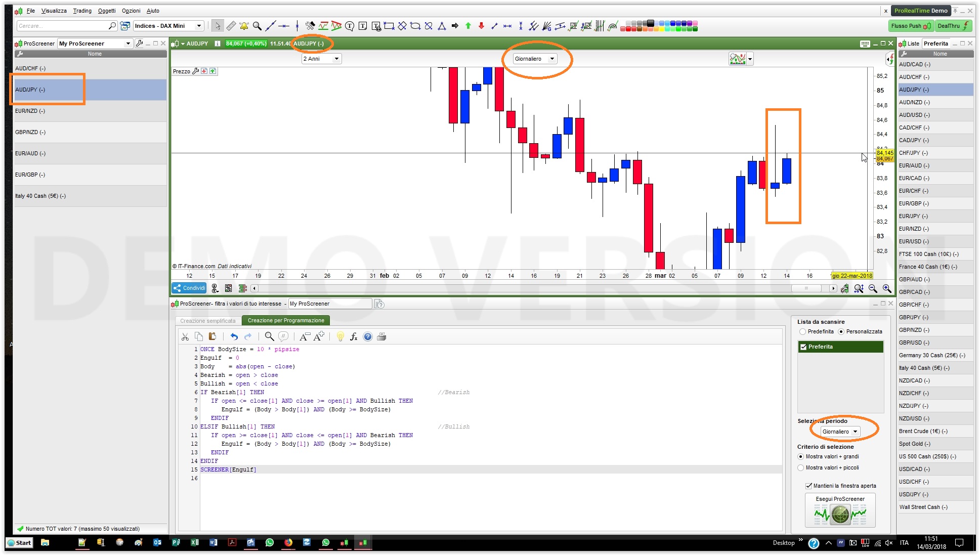Click the Condividi share button

(x=189, y=288)
